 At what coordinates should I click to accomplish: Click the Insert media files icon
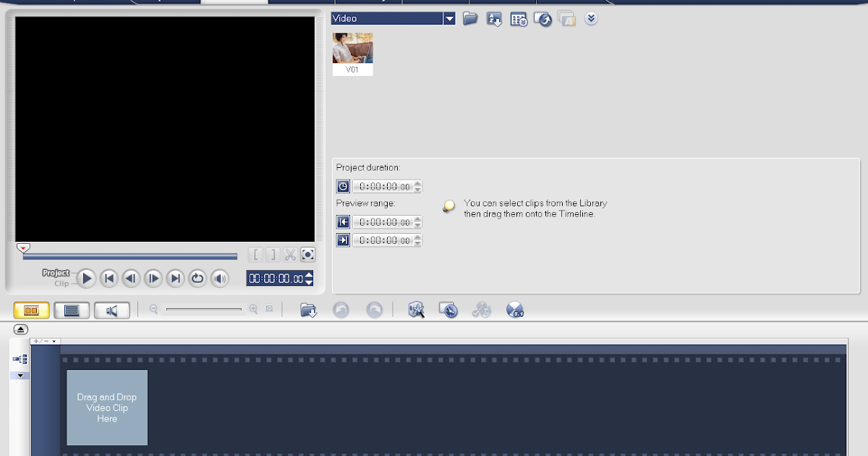[307, 310]
